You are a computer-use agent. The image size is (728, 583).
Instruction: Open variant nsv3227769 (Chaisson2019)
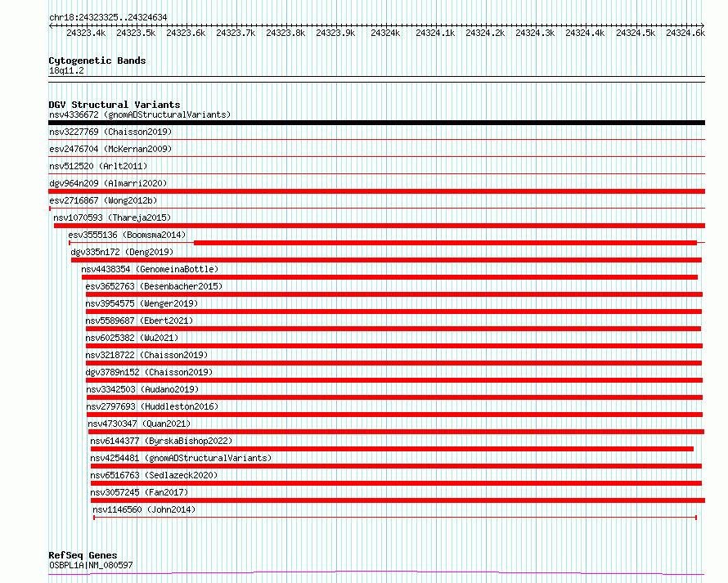[x=110, y=132]
